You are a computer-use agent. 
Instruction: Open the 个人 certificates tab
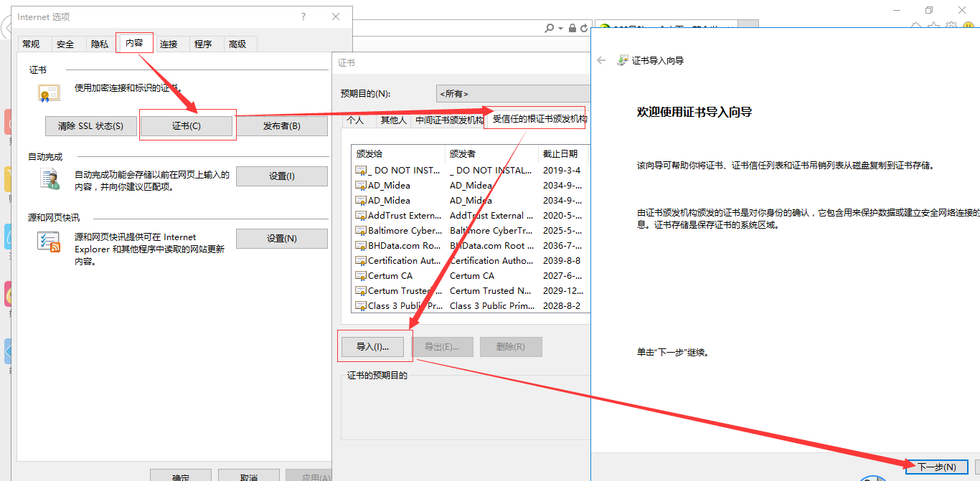click(356, 120)
